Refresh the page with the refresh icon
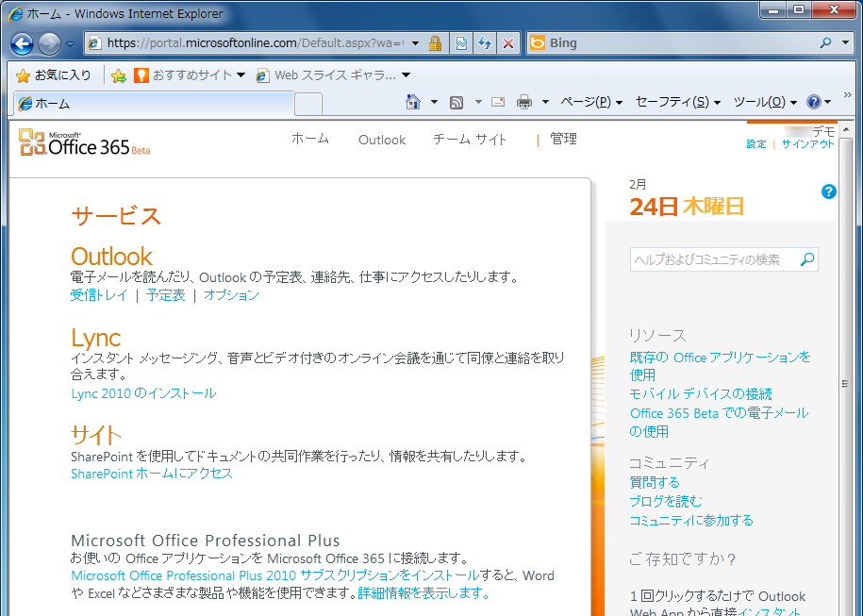 [x=485, y=43]
